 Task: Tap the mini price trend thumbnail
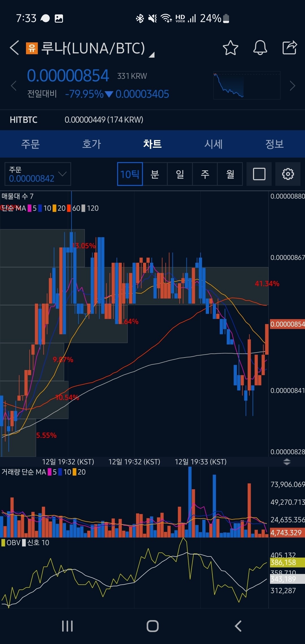point(247,86)
